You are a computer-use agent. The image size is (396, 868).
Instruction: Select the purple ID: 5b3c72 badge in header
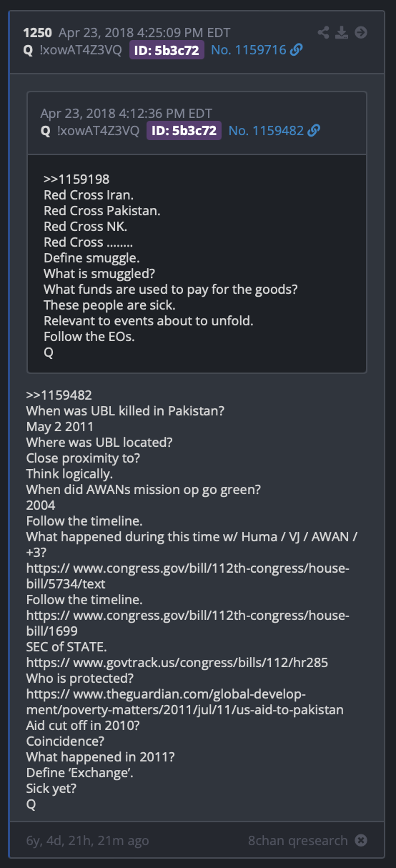coord(167,50)
